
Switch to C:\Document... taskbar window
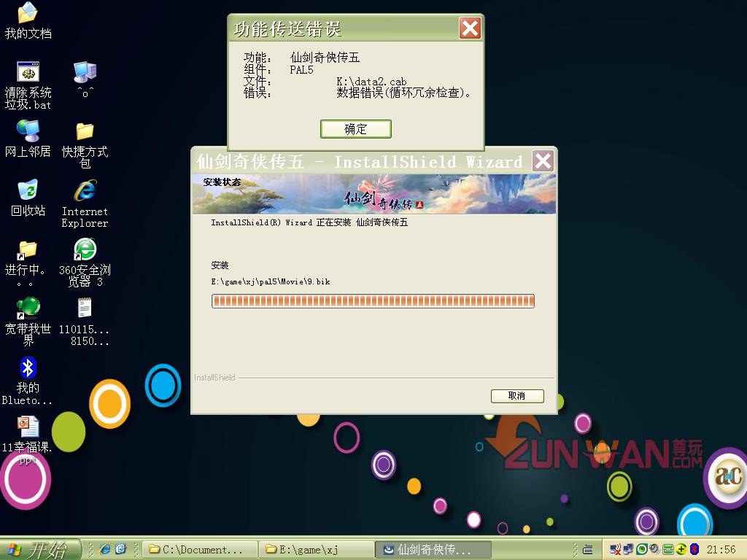(x=200, y=550)
